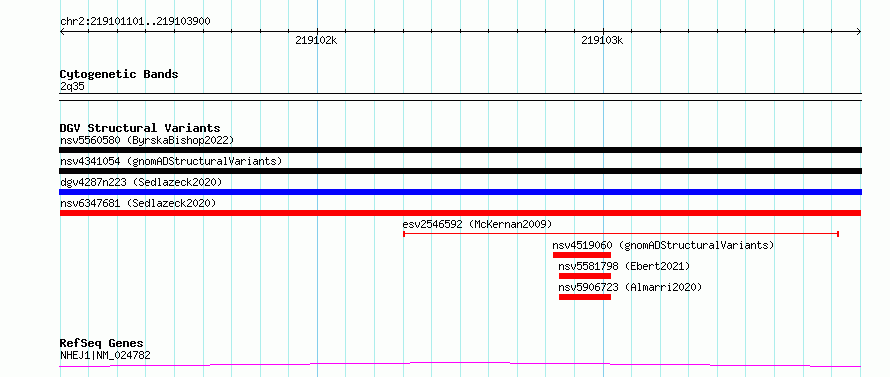The image size is (890, 377).
Task: Click the right arrowhead of the ruler
Action: tap(858, 32)
